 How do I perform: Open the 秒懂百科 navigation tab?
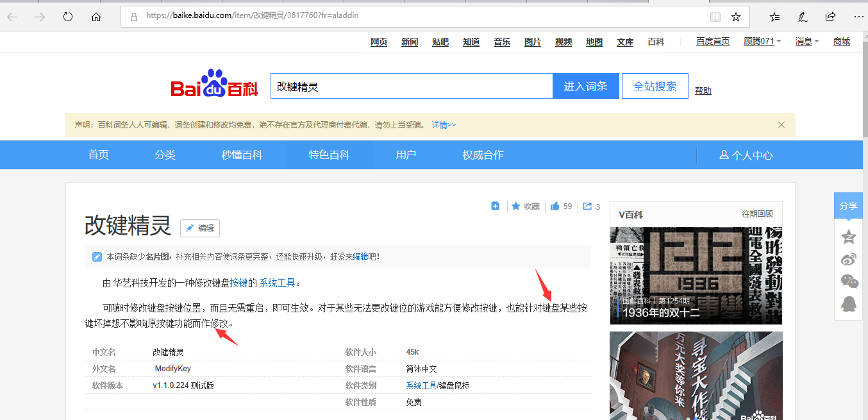tap(242, 155)
